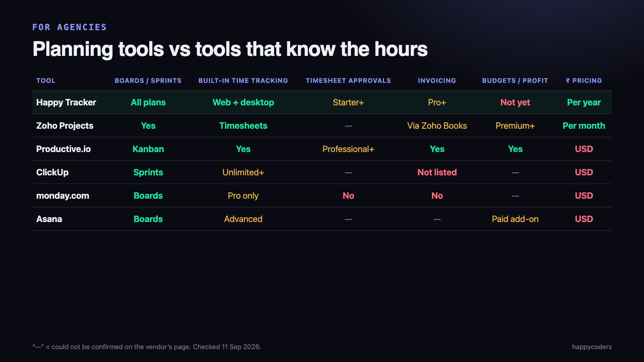Click the TOOL column header

click(45, 80)
